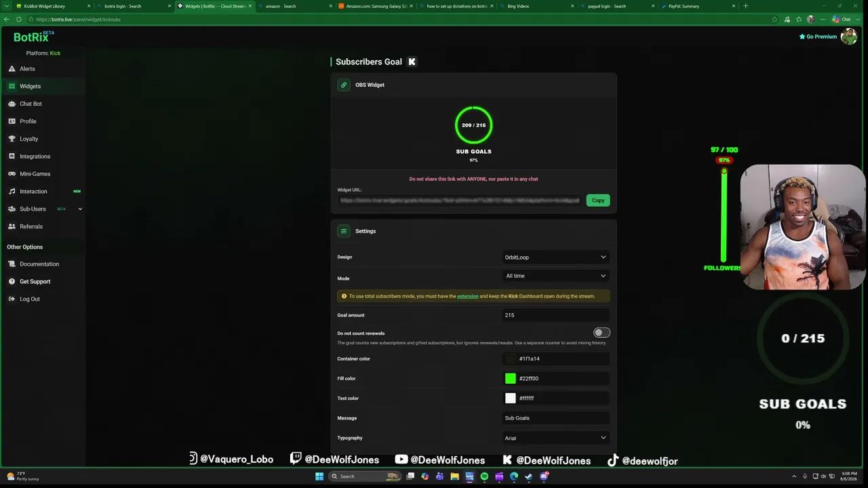Open Discord from the taskbar
This screenshot has width=868, height=488.
pyautogui.click(x=544, y=476)
